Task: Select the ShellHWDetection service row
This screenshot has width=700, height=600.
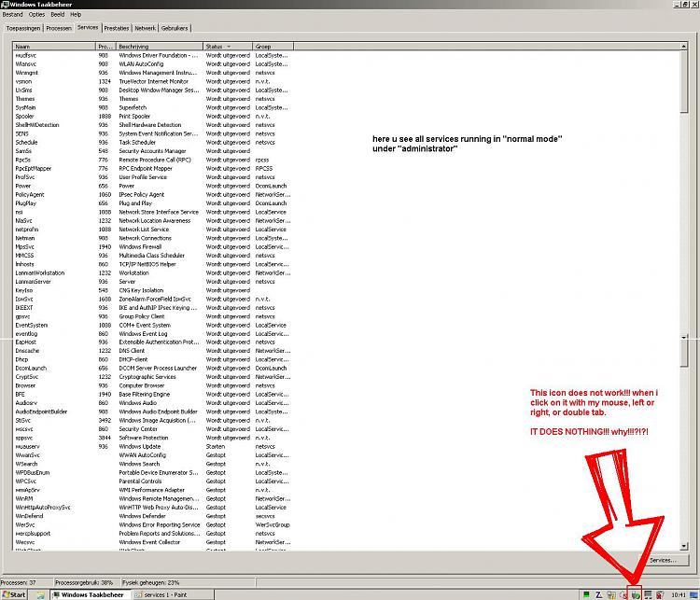Action: click(x=153, y=125)
